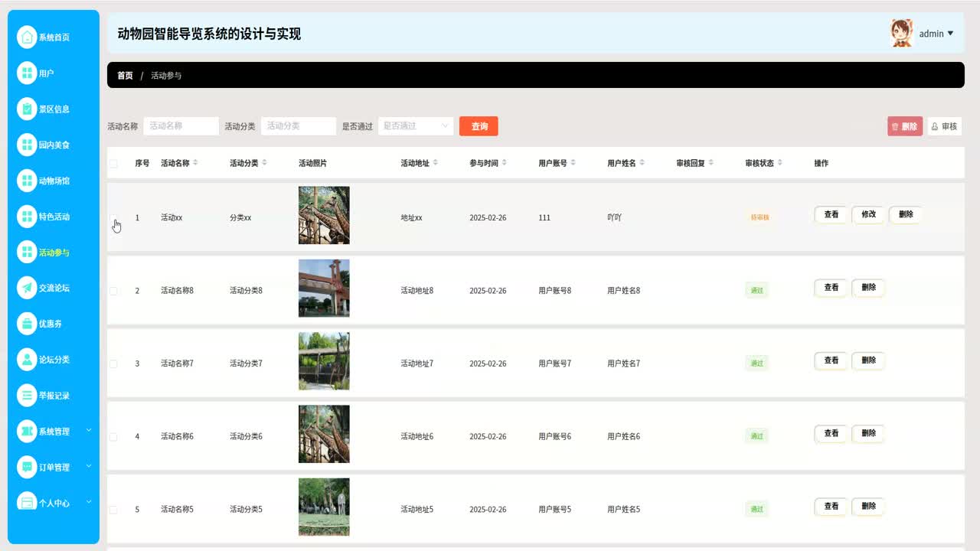This screenshot has height=551, width=980.
Task: Click the 待审核 status tag
Action: point(759,217)
